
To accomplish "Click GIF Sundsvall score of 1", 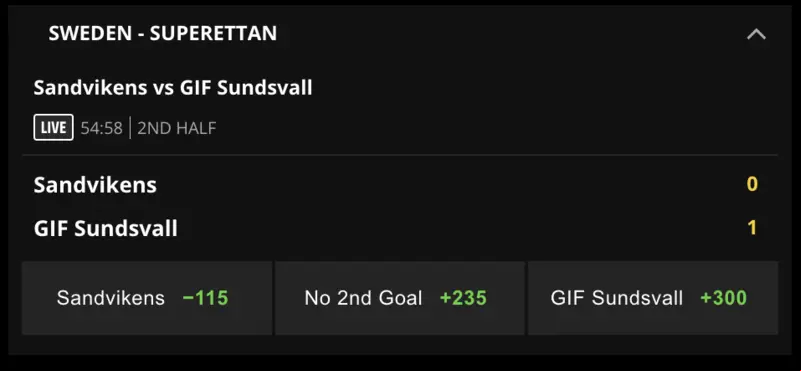I will click(752, 228).
